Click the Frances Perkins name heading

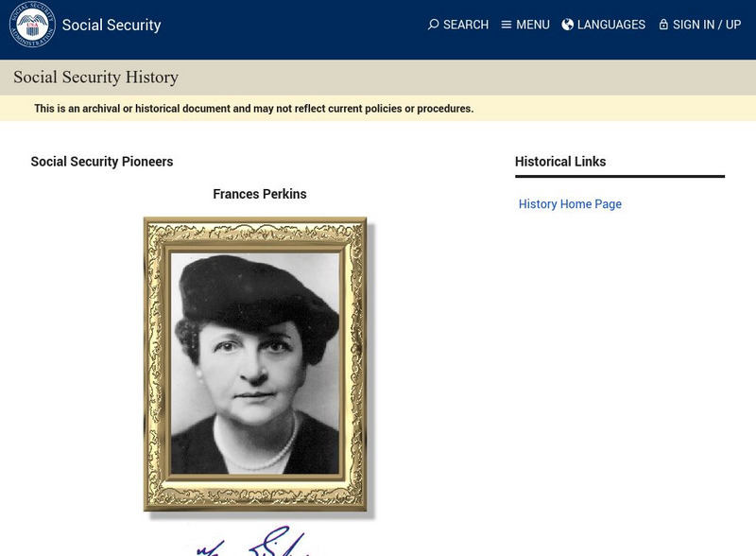[260, 195]
